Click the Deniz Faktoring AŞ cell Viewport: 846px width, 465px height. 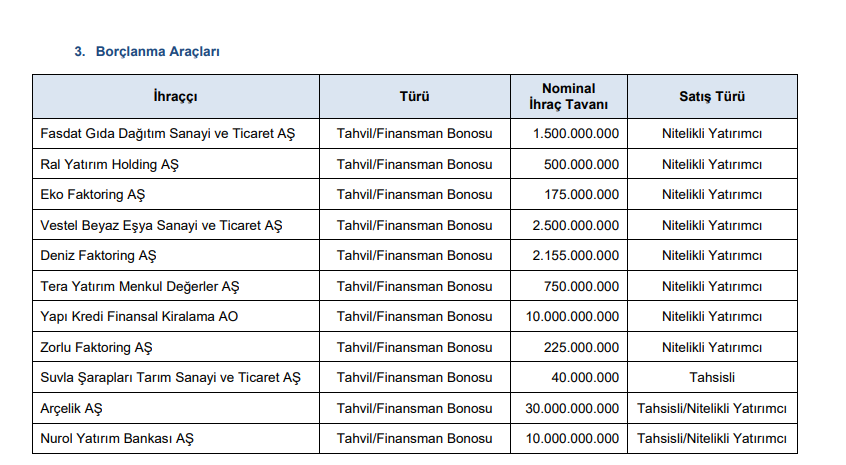pyautogui.click(x=98, y=255)
